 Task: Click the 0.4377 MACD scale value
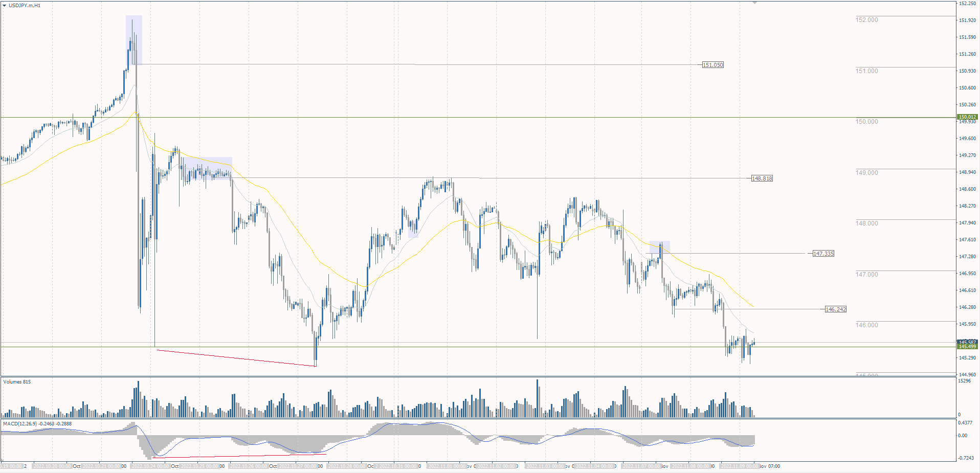pyautogui.click(x=966, y=423)
